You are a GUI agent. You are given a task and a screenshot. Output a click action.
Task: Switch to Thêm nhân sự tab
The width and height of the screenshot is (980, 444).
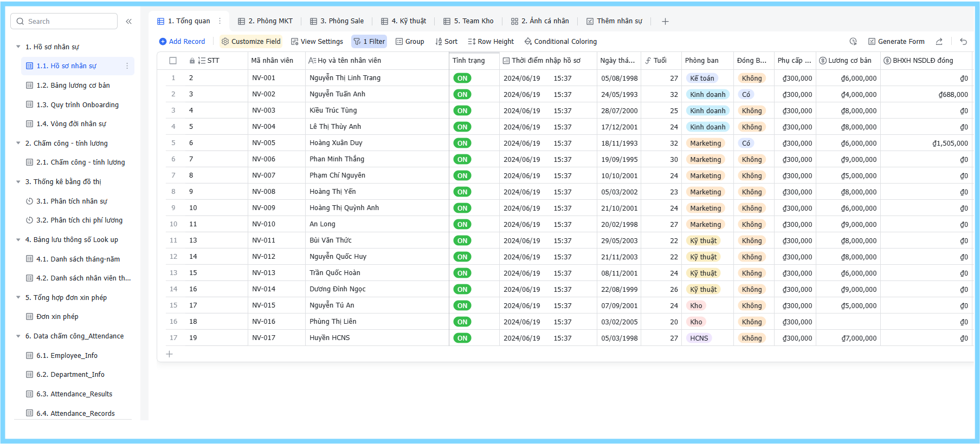coord(615,21)
